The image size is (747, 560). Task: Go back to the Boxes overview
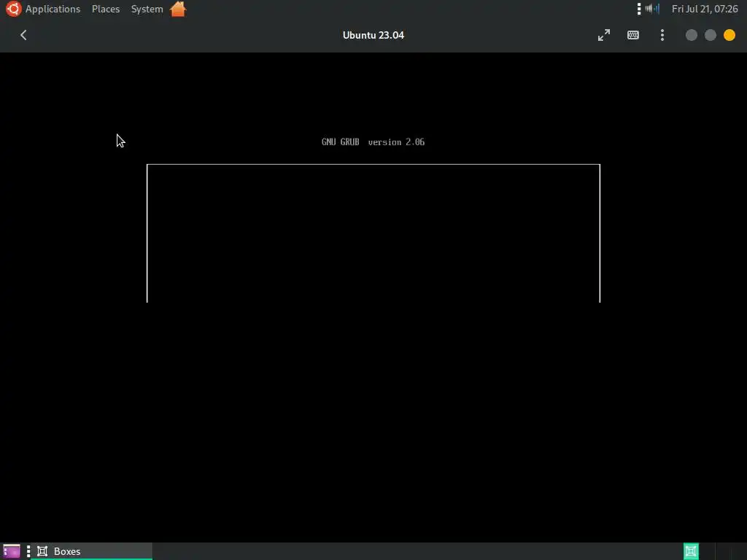[23, 35]
